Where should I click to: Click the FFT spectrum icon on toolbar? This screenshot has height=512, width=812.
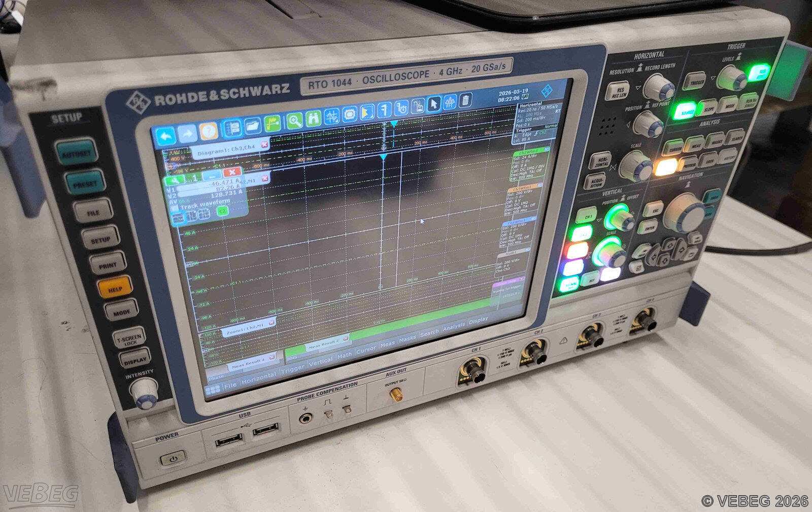450,103
